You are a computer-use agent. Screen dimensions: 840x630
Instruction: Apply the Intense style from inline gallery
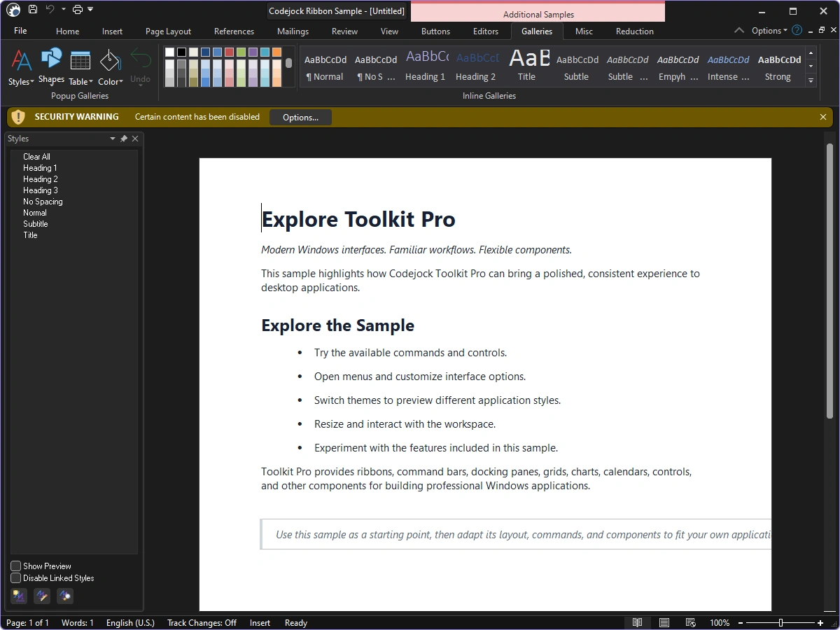click(x=728, y=66)
